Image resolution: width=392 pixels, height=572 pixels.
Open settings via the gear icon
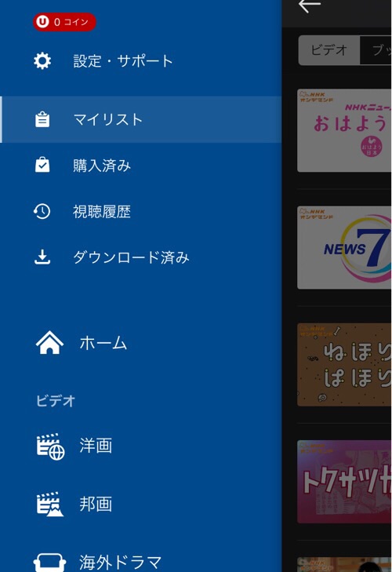coord(42,60)
